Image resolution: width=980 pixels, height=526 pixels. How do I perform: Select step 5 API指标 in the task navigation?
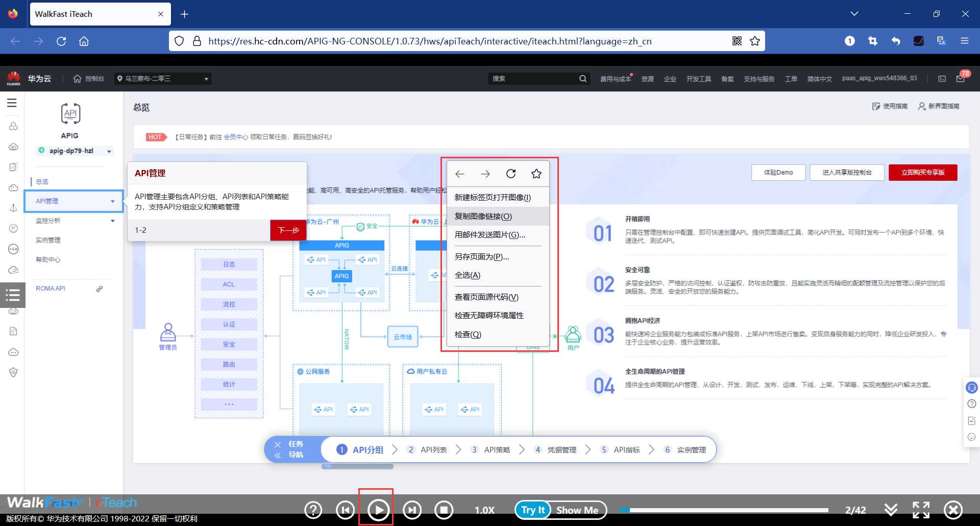[x=620, y=450]
